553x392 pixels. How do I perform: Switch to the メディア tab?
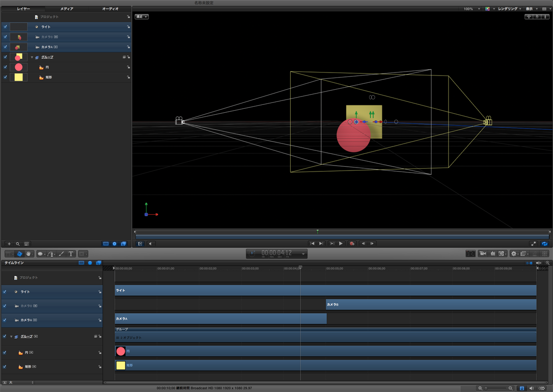point(67,9)
